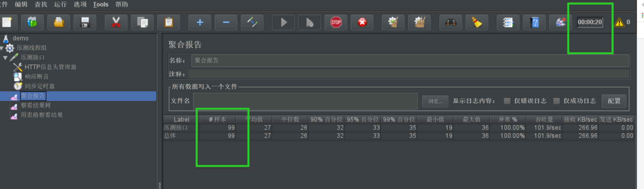Click the 浏览... browse button

tap(435, 101)
